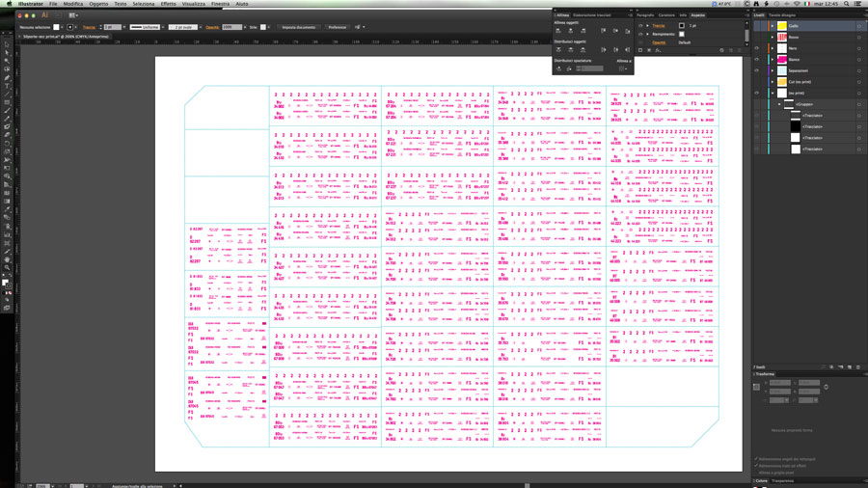Expand the Giallo layer
The width and height of the screenshot is (868, 488).
772,25
